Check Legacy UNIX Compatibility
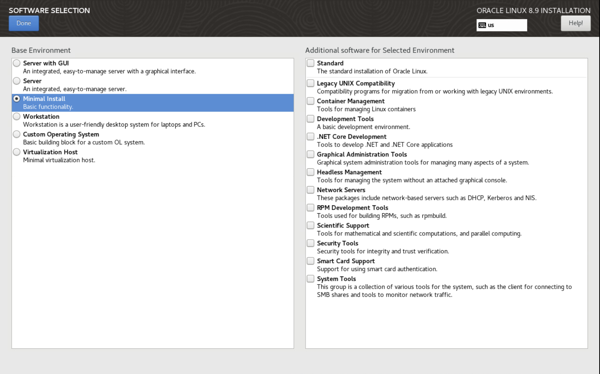Image resolution: width=600 pixels, height=374 pixels. pos(311,83)
